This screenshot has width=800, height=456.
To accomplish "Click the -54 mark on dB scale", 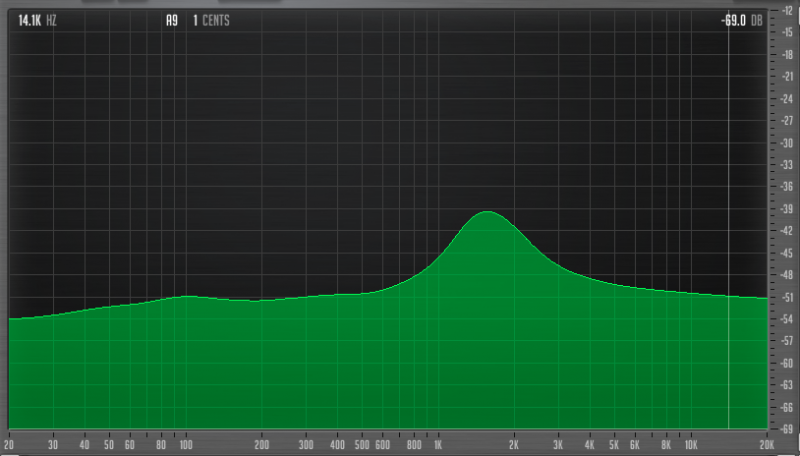I will [789, 319].
